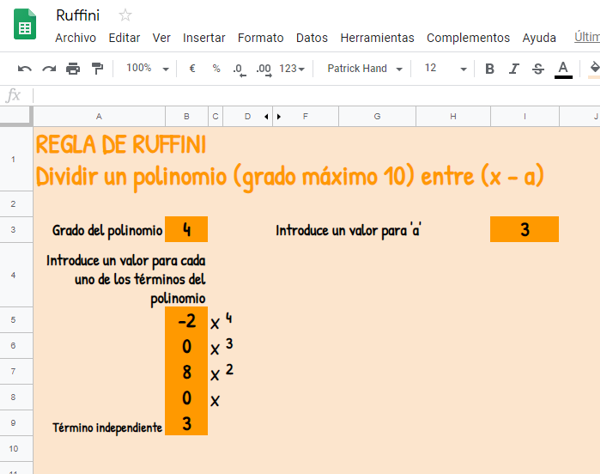Image resolution: width=600 pixels, height=474 pixels.
Task: Click the Redo icon
Action: [x=49, y=69]
